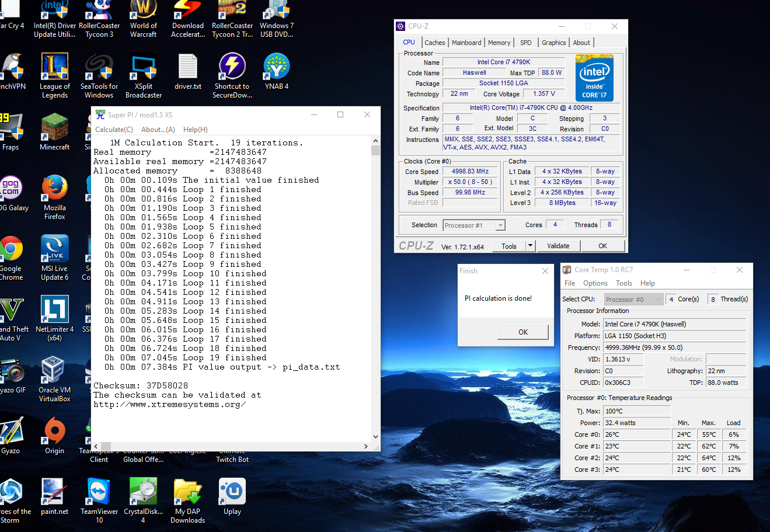Image resolution: width=770 pixels, height=532 pixels.
Task: Click the Core Speed value 4998.83 MHz
Action: click(x=471, y=172)
